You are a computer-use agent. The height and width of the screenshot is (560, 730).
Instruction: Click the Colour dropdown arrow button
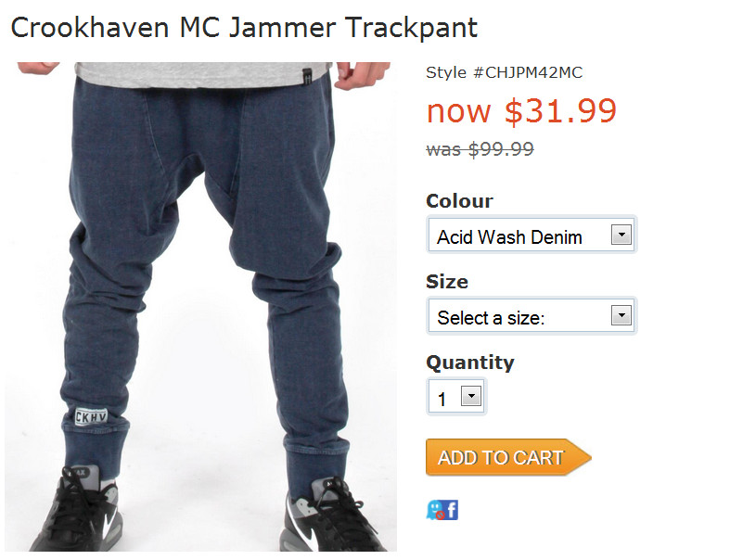tap(621, 235)
